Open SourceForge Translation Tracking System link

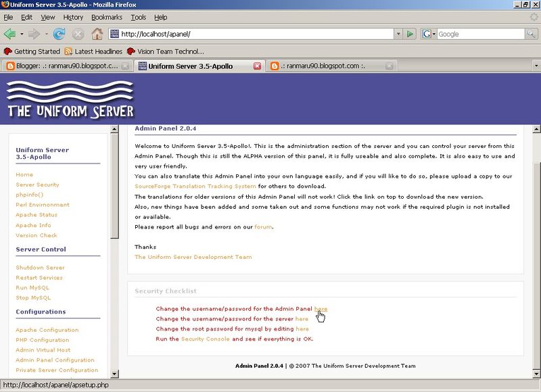(195, 186)
